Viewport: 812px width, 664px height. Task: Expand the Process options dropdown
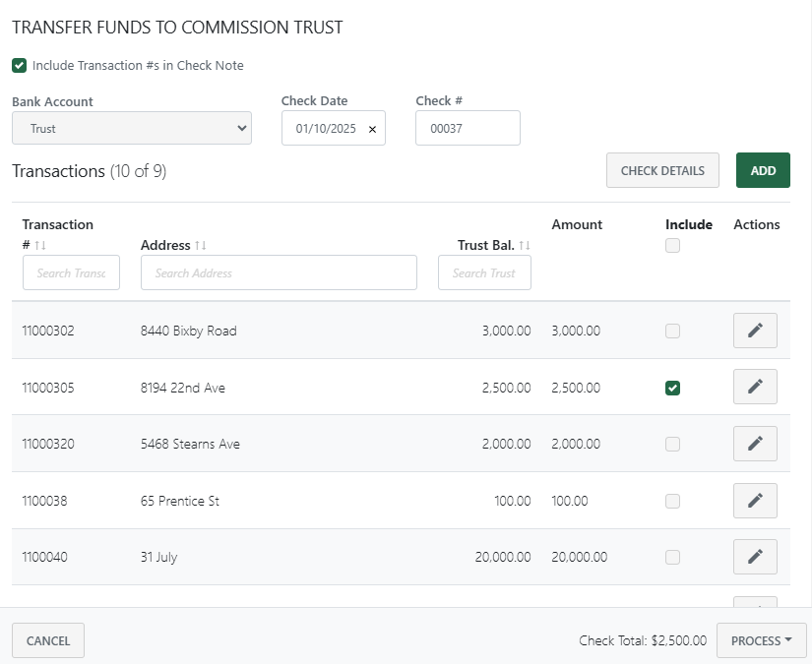pos(761,640)
